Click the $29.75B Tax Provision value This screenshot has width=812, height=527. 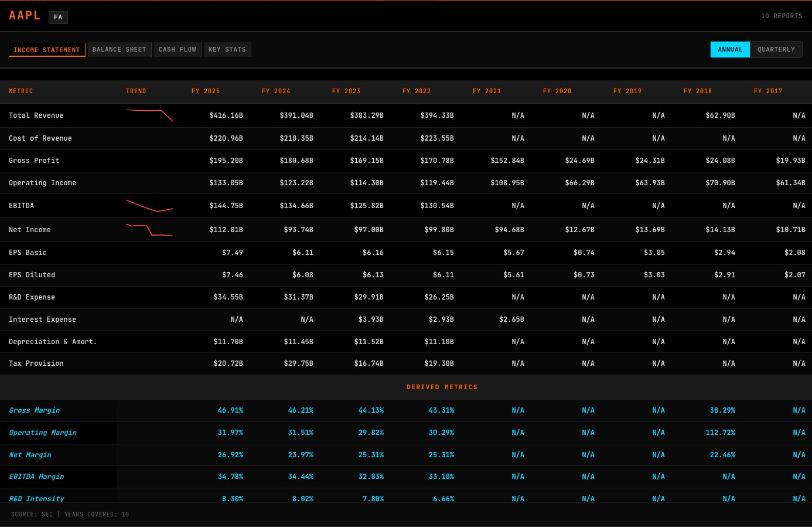299,363
